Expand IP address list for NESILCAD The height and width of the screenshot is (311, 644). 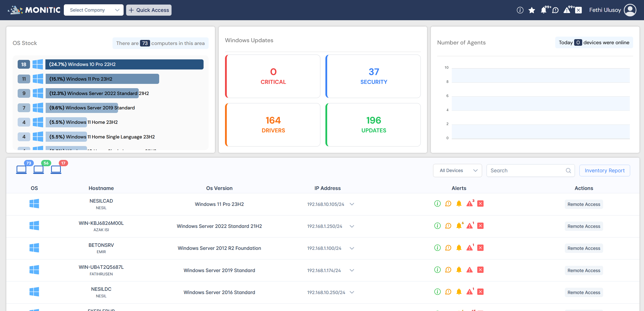[352, 204]
